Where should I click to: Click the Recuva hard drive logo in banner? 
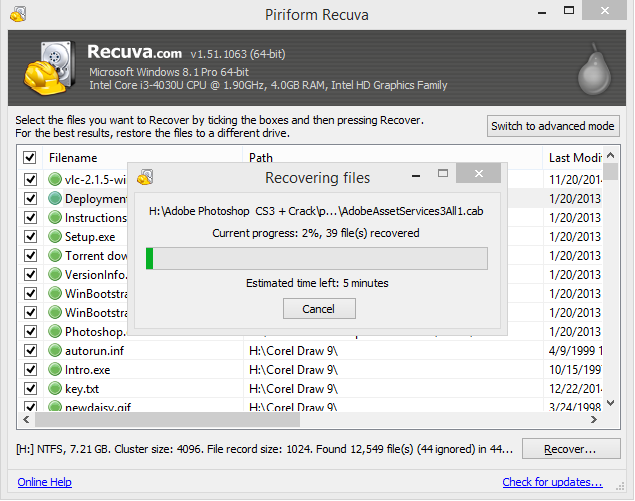point(49,68)
